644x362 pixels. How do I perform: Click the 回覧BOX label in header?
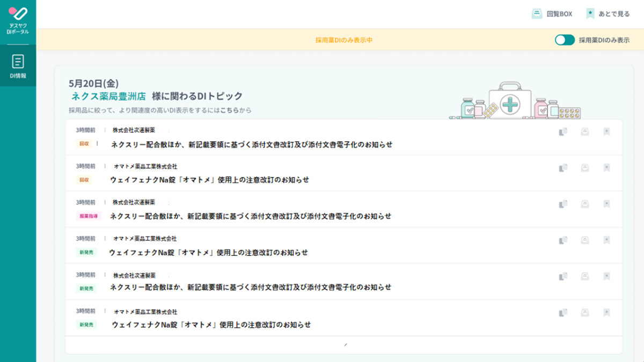[x=559, y=14]
